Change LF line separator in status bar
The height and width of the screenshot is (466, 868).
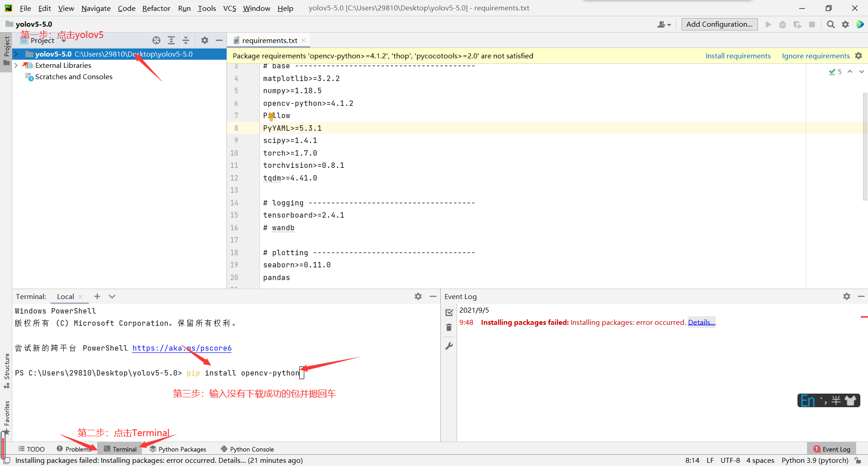(710, 460)
